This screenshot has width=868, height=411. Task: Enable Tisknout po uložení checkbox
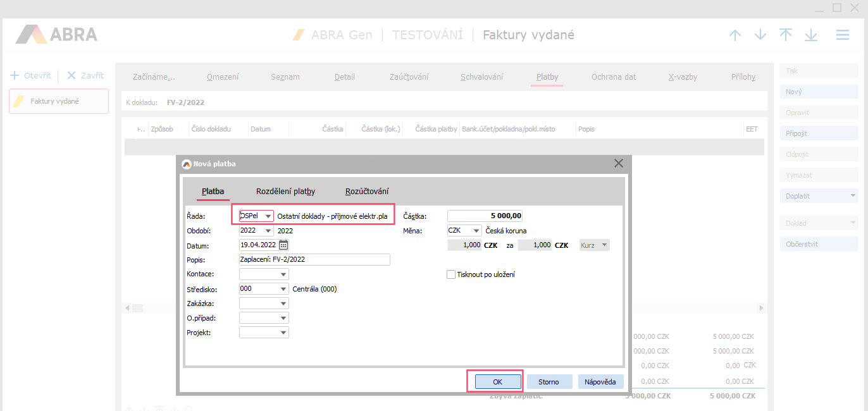click(x=451, y=274)
